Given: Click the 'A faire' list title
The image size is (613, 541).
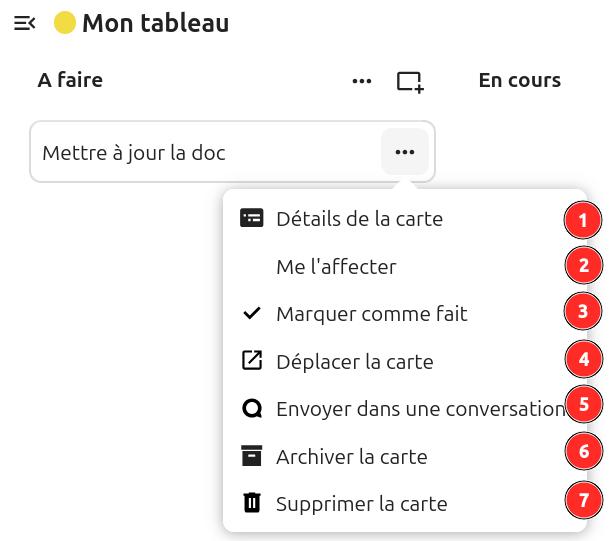Looking at the screenshot, I should [70, 80].
